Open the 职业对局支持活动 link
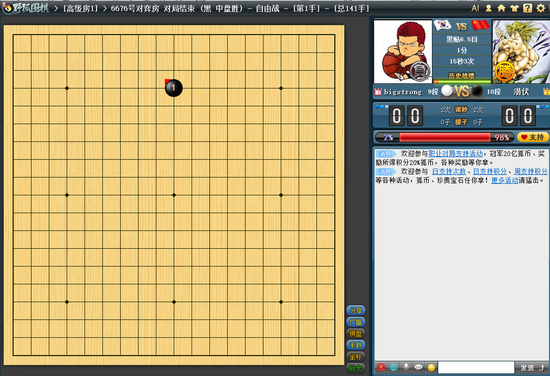 (x=456, y=154)
